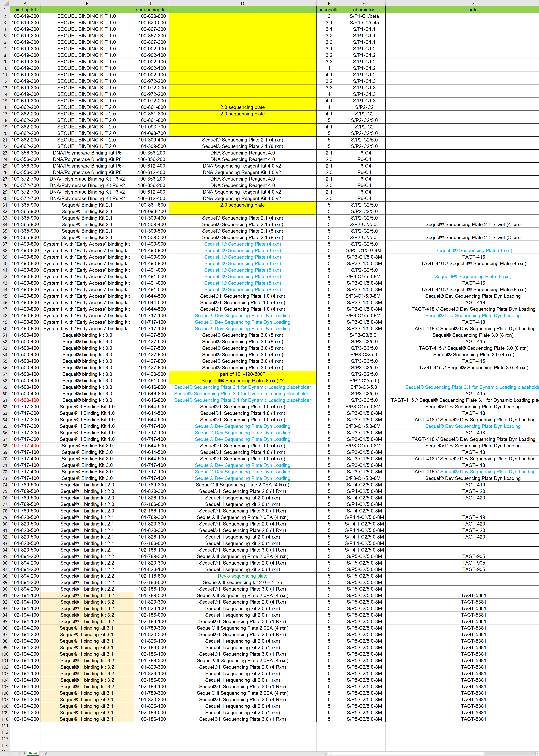Click next sheet navigation arrow
Image resolution: width=539 pixels, height=756 pixels.
click(10, 754)
